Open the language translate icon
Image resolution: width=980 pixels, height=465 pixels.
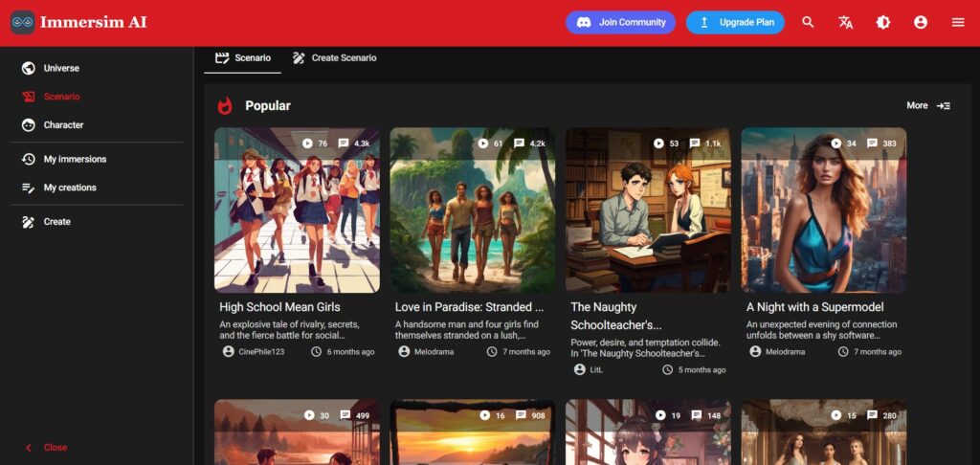[x=846, y=22]
